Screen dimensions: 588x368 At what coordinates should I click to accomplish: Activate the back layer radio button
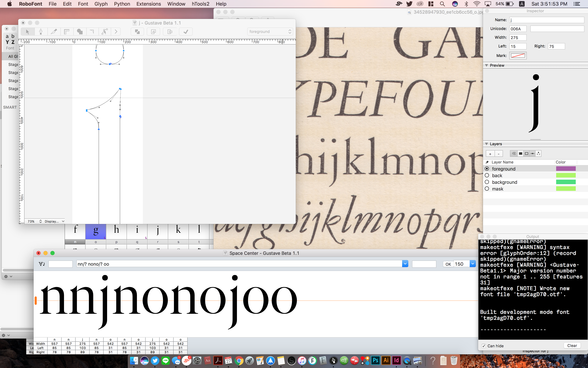tap(487, 175)
